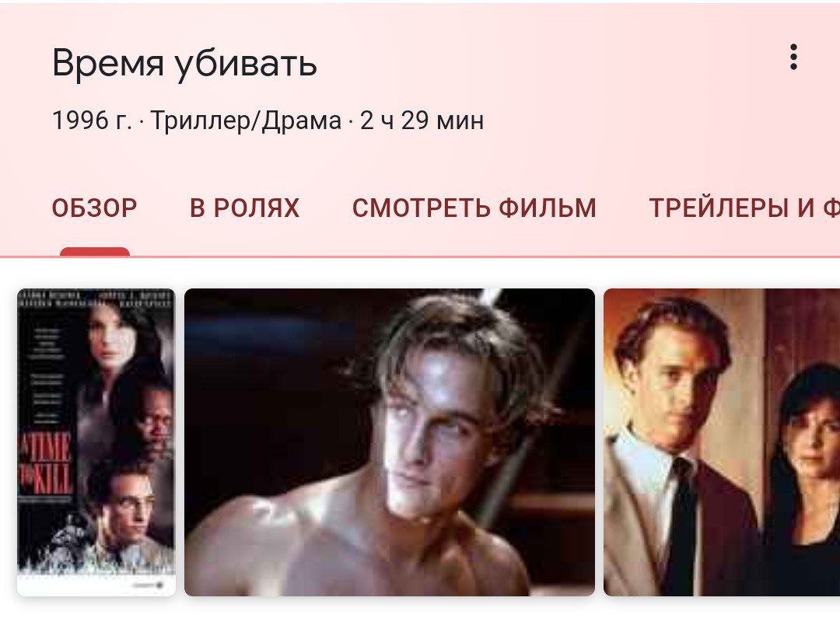Select the СМОТРЕТЬ ФИЛЬМ tab
Viewport: 840px width, 622px height.
pyautogui.click(x=474, y=208)
